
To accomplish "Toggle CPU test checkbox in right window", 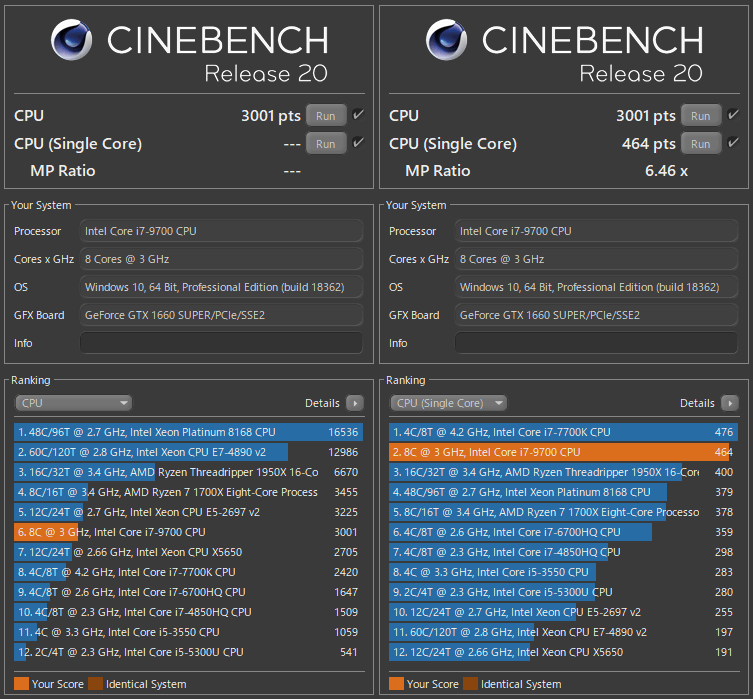I will tap(733, 115).
